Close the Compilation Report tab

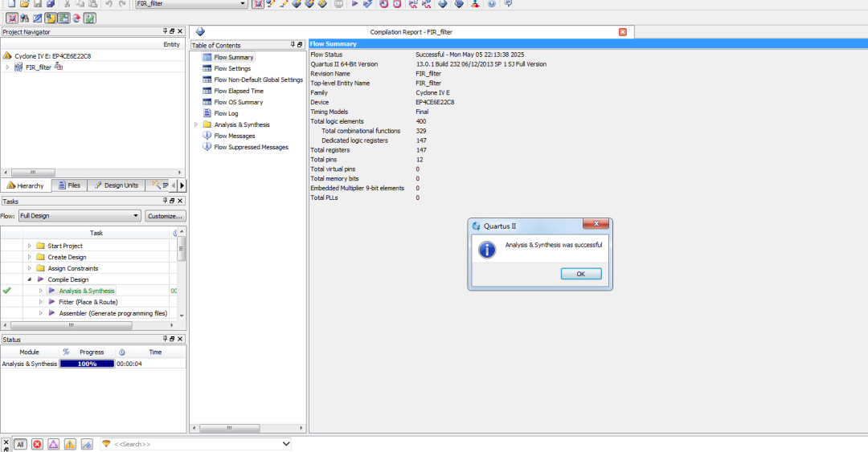click(622, 32)
